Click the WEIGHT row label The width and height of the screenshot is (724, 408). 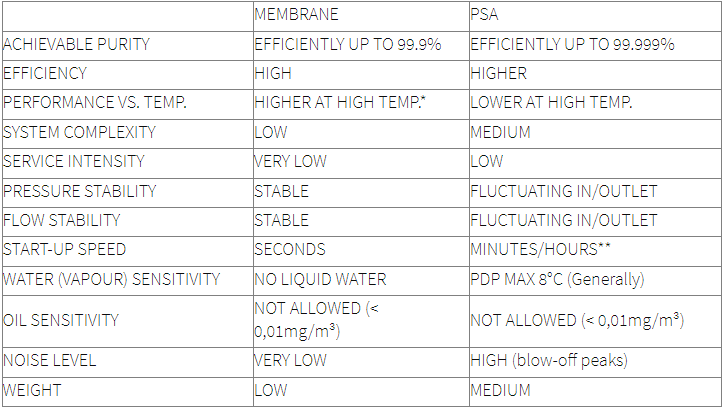[31, 390]
